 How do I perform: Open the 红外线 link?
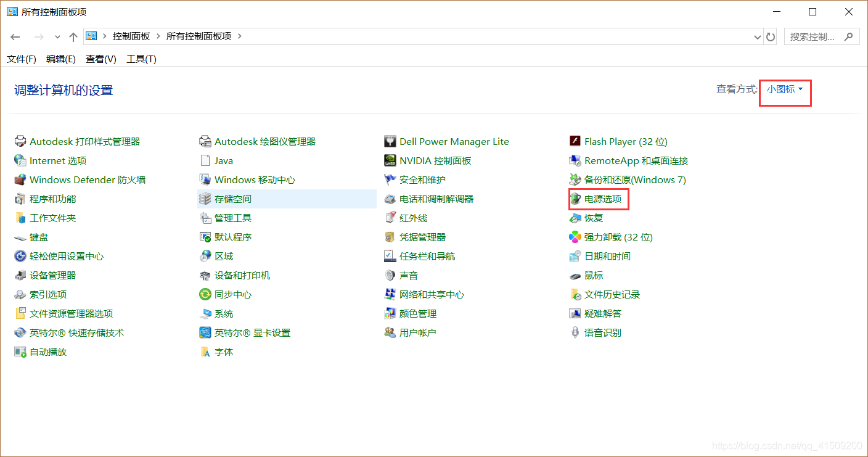pos(413,218)
